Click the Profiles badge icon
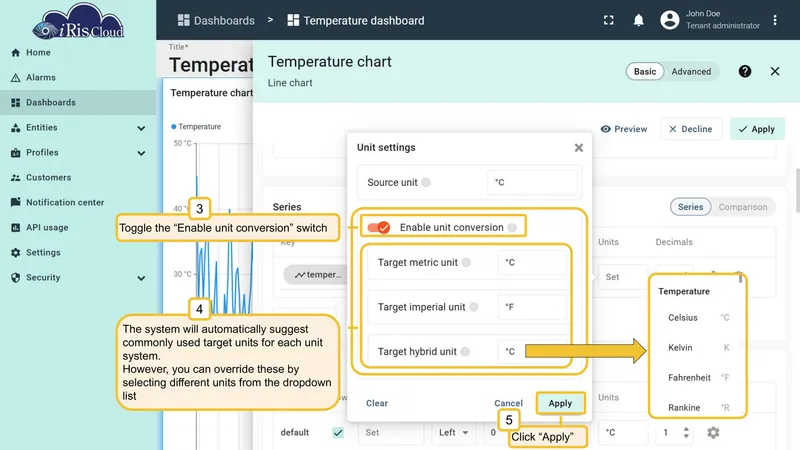800x450 pixels. (15, 153)
